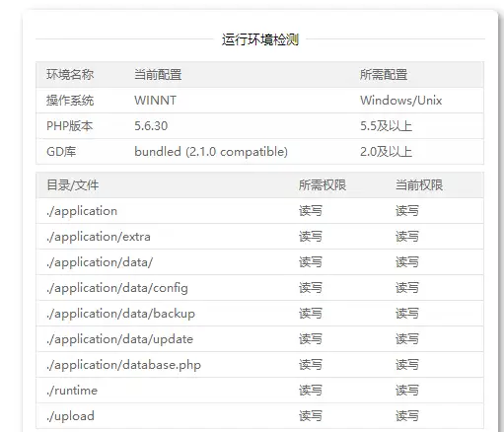504x432 pixels.
Task: Click the 5.6.30 PHP version value
Action: point(151,126)
